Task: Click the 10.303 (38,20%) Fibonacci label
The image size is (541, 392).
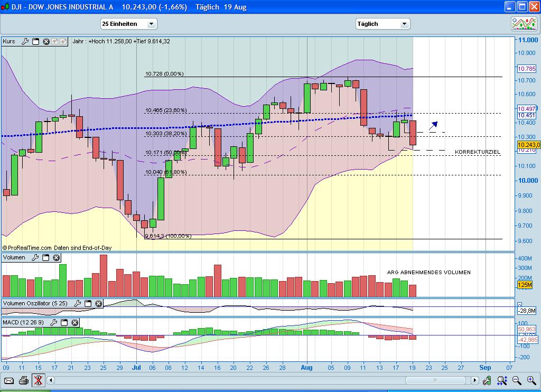Action: click(166, 133)
